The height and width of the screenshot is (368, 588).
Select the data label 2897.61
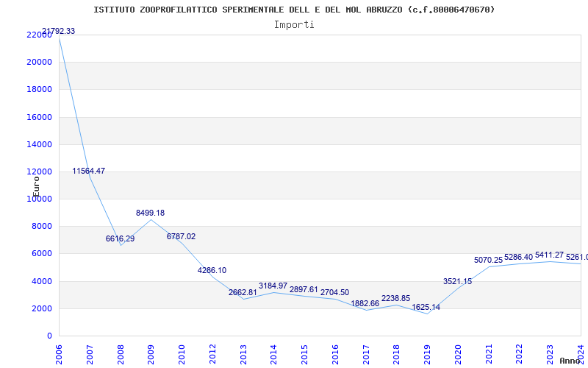[304, 289]
